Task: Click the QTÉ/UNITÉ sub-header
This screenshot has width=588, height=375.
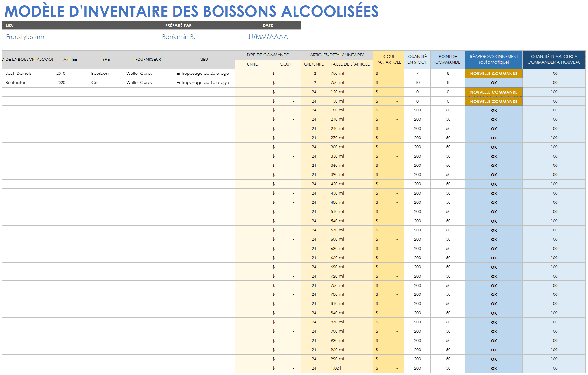Action: [x=314, y=64]
